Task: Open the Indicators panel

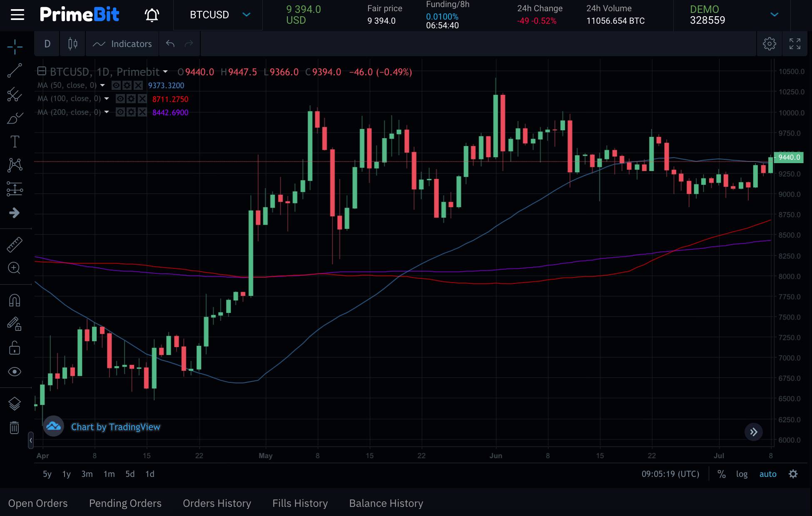Action: point(122,44)
